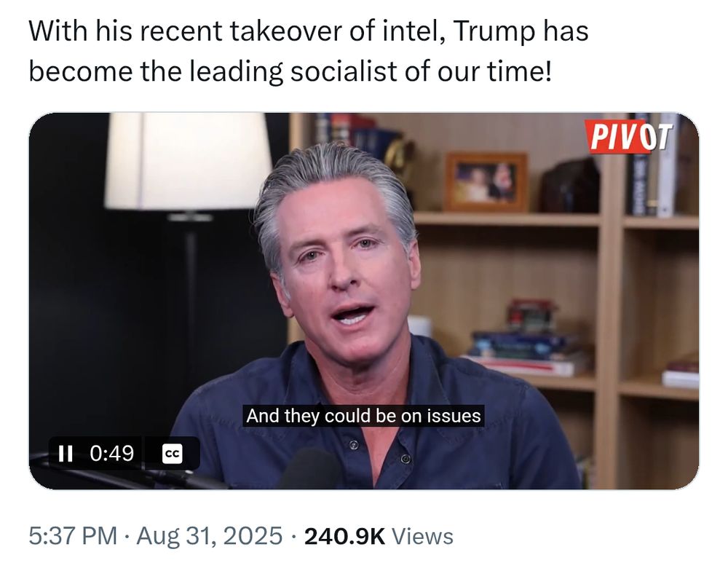The width and height of the screenshot is (728, 568).
Task: Click the Aug 31, 2025 date
Action: click(x=210, y=535)
